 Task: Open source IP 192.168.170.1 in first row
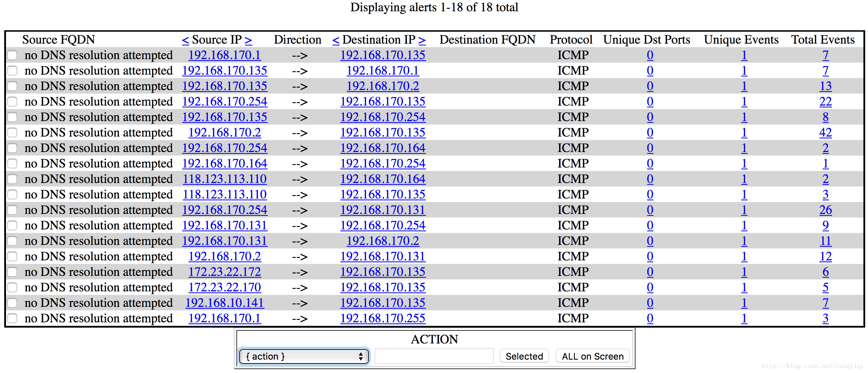[225, 55]
